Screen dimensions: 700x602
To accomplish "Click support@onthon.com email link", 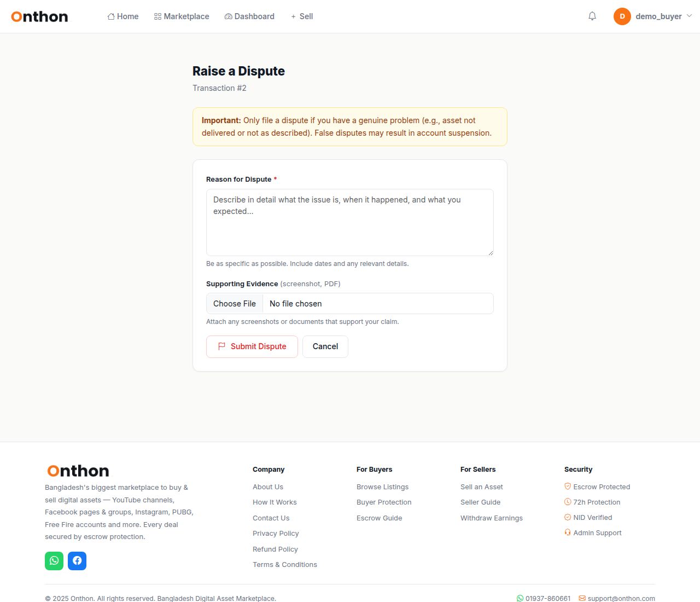I will point(621,598).
